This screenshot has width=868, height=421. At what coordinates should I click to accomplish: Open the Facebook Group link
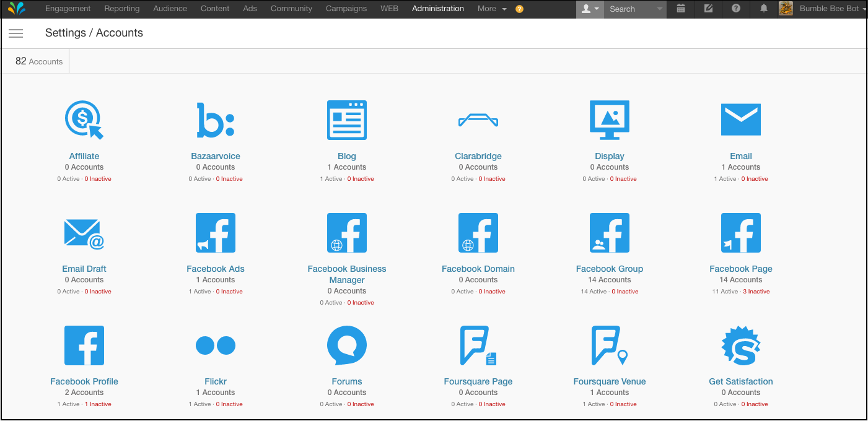[610, 269]
